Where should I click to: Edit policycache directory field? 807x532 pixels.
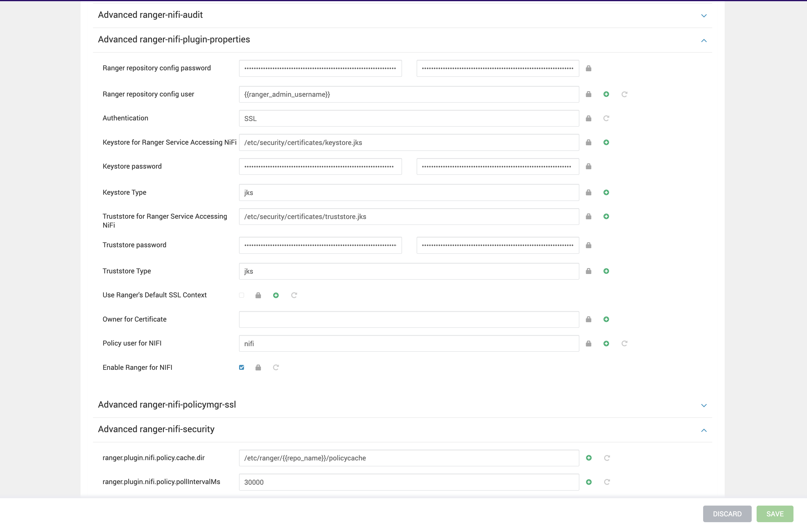coord(409,458)
